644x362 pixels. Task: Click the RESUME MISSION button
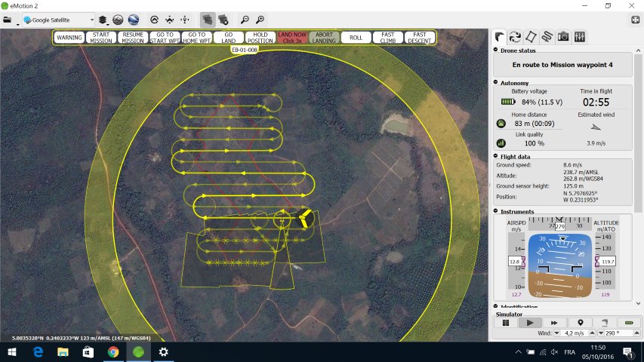click(133, 38)
